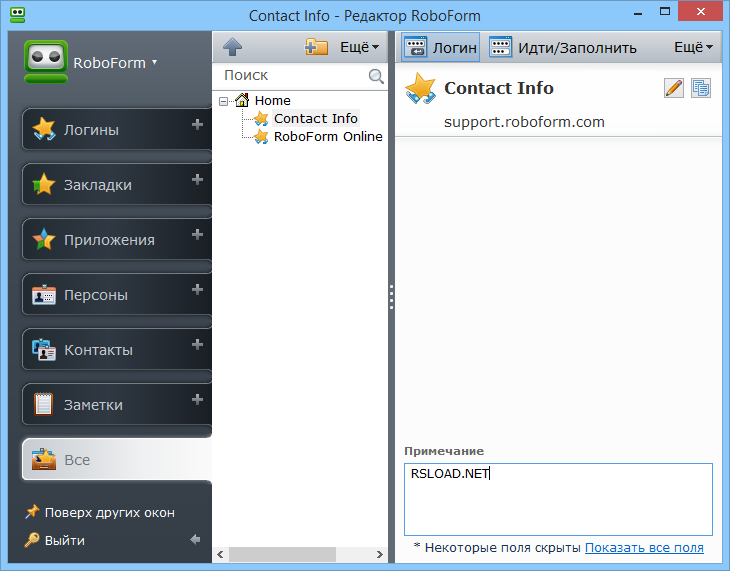Open the Показать все поля link
Image resolution: width=730 pixels, height=571 pixels.
[644, 548]
